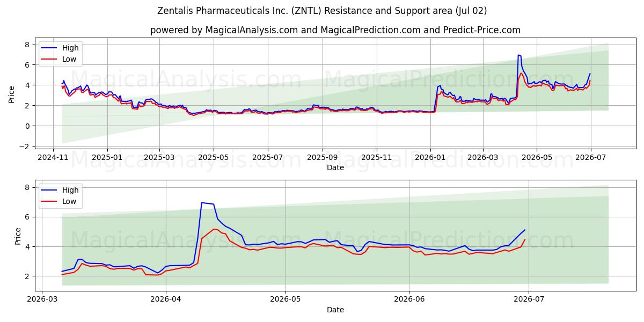Image resolution: width=644 pixels, height=322 pixels.
Task: Click the blue High line peak in bottom chart
Action: pos(201,202)
